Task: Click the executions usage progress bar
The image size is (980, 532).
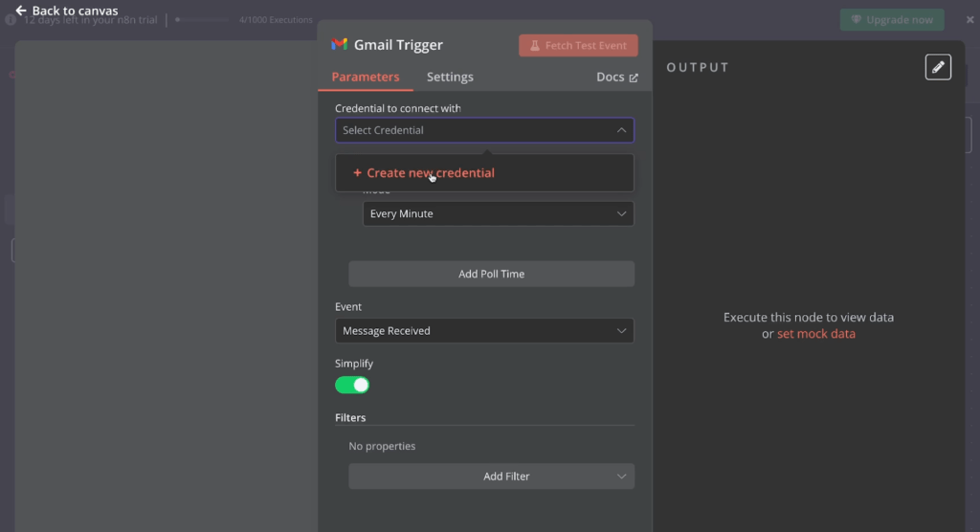Action: (x=205, y=20)
